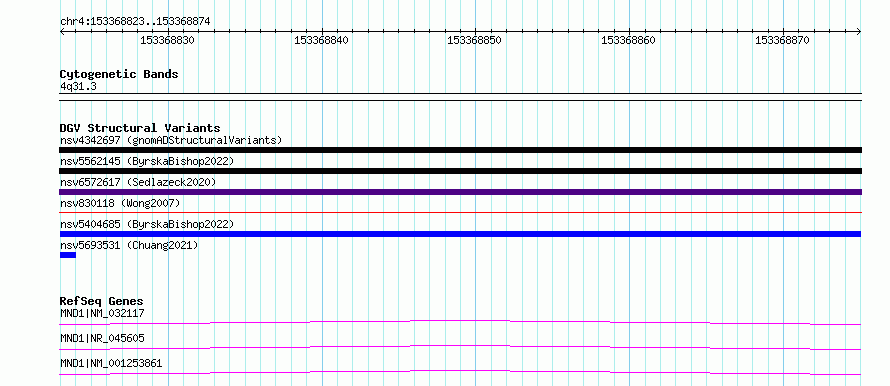Click the 153368850 ruler position
This screenshot has width=890, height=386.
pos(475,40)
